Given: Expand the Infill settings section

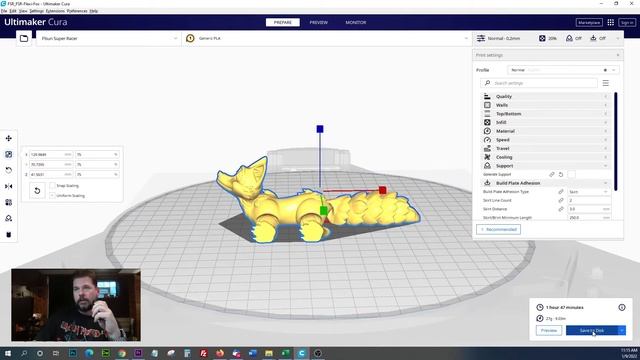Looking at the screenshot, I should 546,122.
